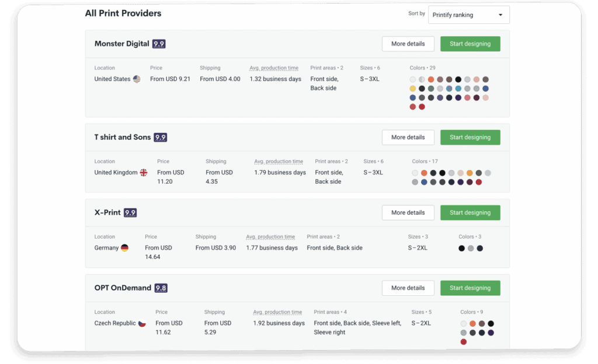Click OPT OnDemand's Avg. production time label
The image size is (598, 364).
277,313
